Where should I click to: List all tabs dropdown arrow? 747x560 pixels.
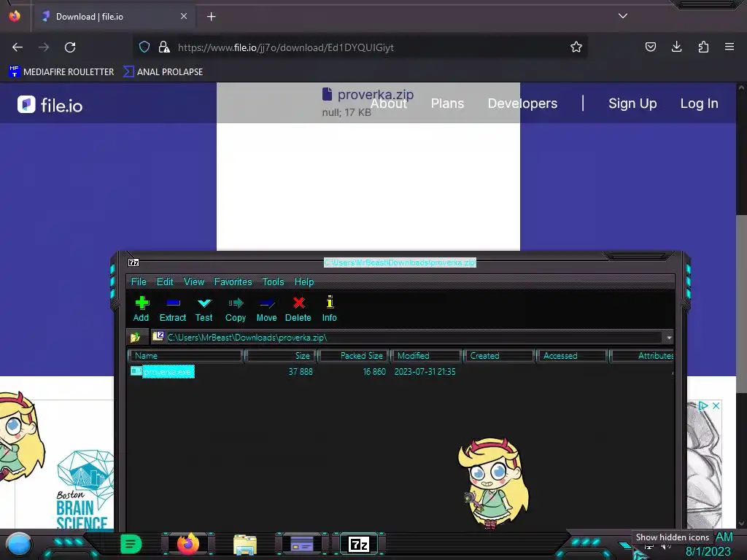coord(623,16)
